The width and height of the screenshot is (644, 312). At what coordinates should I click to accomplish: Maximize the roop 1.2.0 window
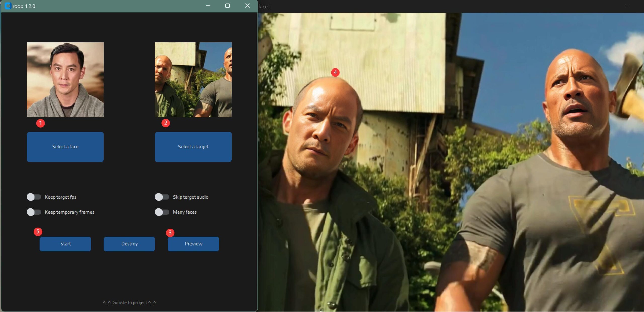227,6
